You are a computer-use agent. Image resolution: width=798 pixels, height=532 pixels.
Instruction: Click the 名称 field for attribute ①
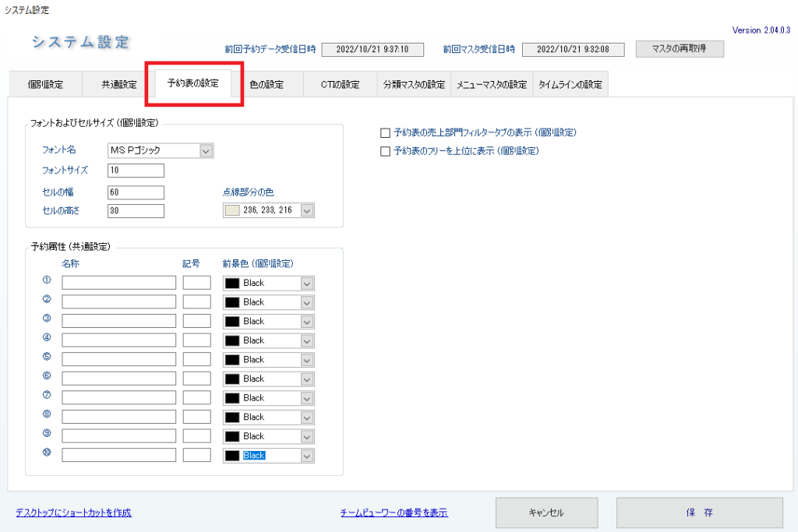pyautogui.click(x=119, y=283)
